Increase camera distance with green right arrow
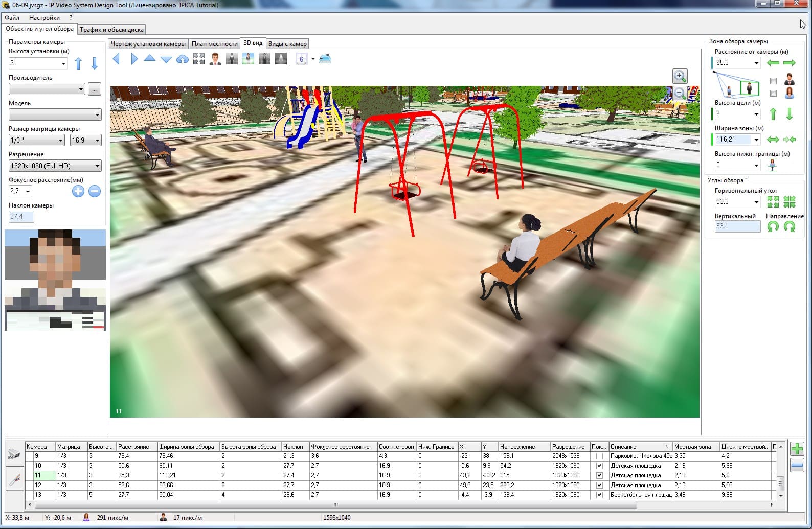 coord(790,63)
